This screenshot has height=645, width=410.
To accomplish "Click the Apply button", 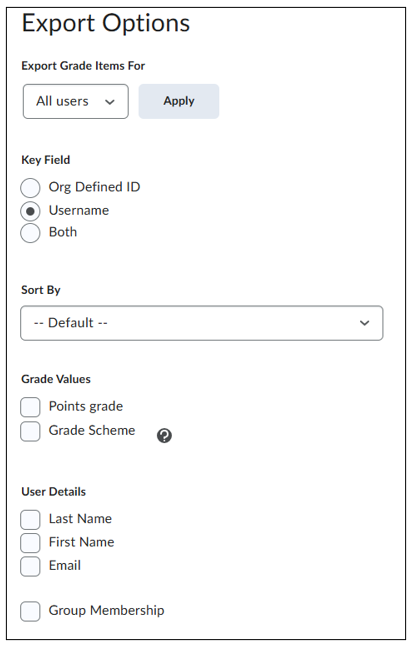I will point(179,102).
